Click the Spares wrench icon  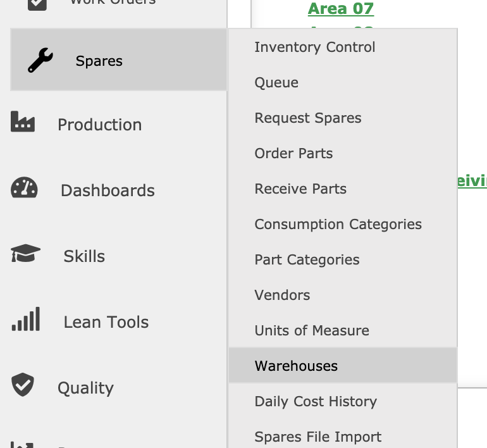(40, 60)
